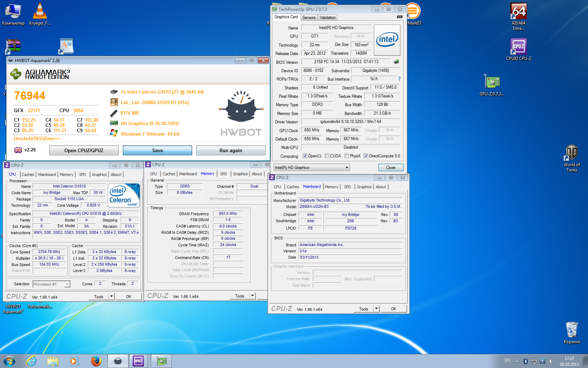Switch to GPU-Z taskbar item

point(161,361)
